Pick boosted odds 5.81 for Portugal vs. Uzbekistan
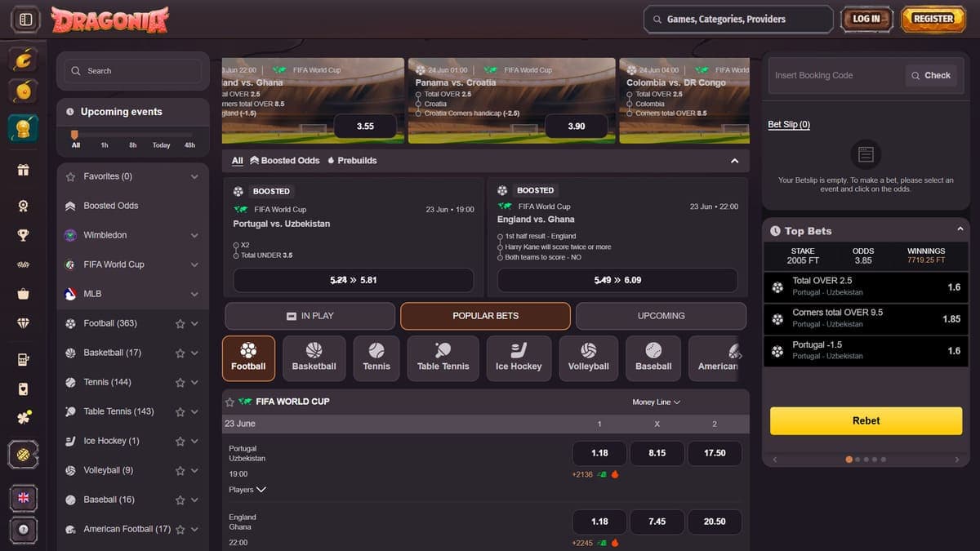 354,280
